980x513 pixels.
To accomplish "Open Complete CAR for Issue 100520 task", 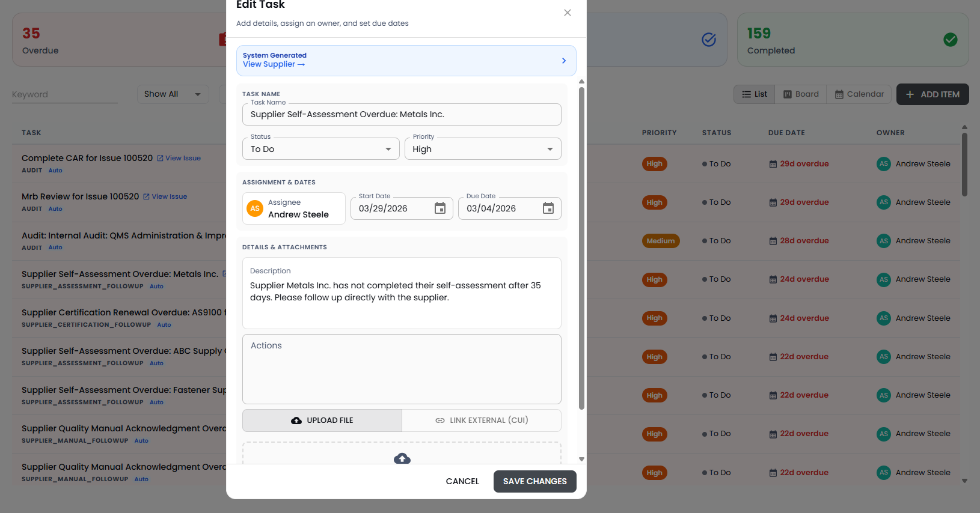I will (x=87, y=158).
